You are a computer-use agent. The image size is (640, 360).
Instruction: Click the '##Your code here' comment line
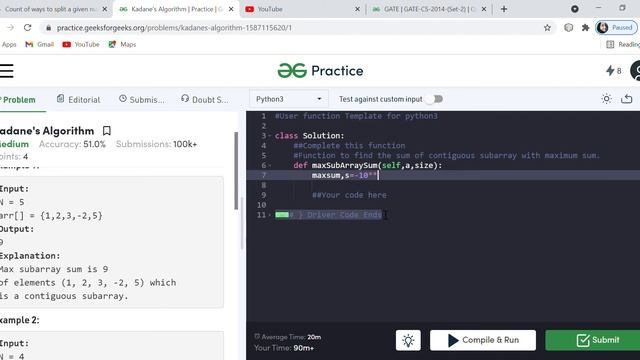pyautogui.click(x=349, y=195)
